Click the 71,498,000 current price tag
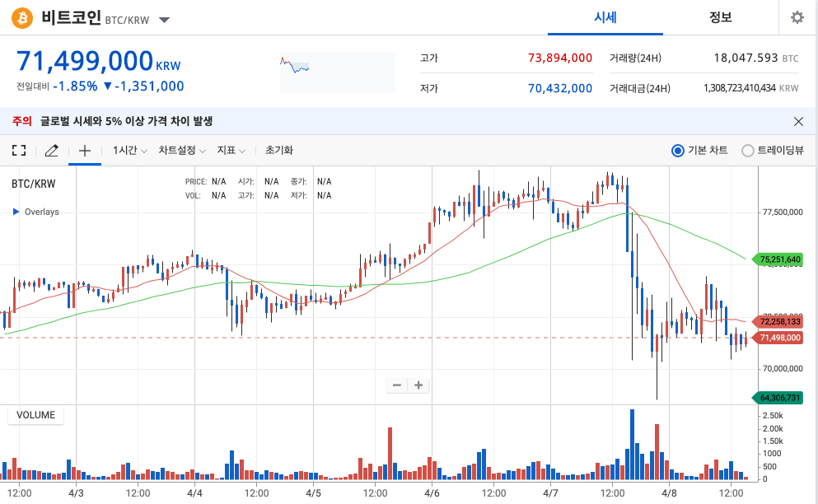The image size is (818, 504). tap(777, 338)
